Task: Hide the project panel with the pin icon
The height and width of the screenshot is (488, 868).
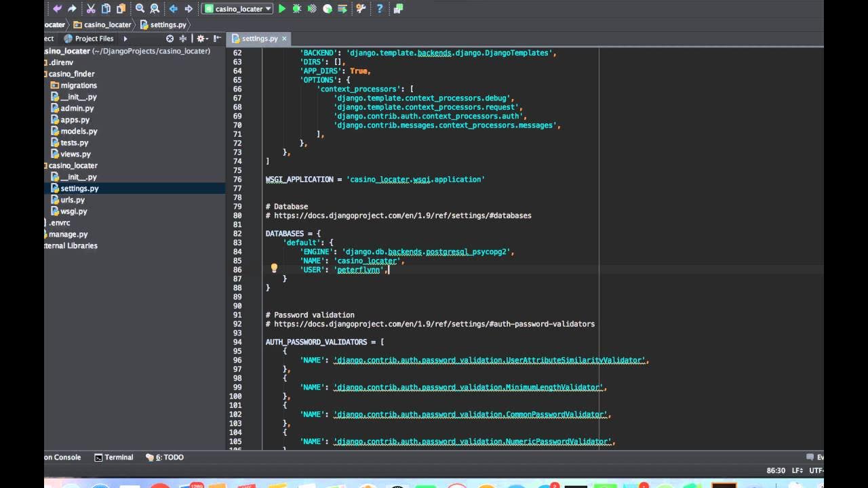Action: tap(216, 39)
